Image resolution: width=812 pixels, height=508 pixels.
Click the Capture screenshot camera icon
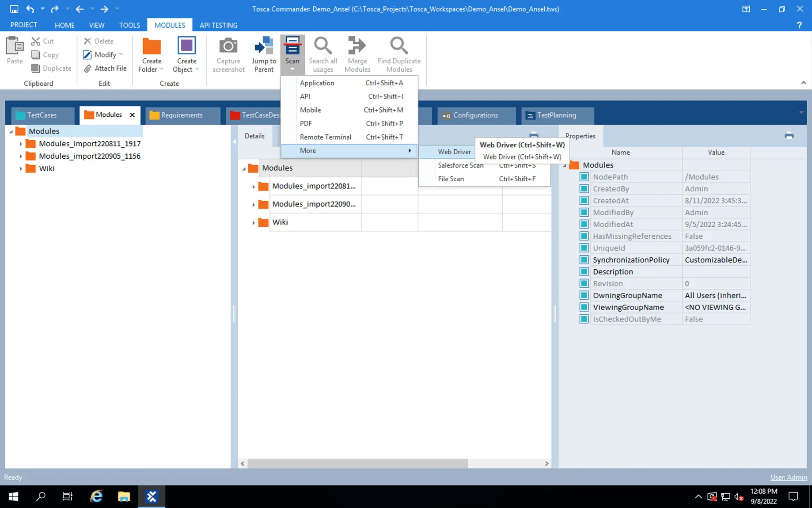(x=228, y=46)
